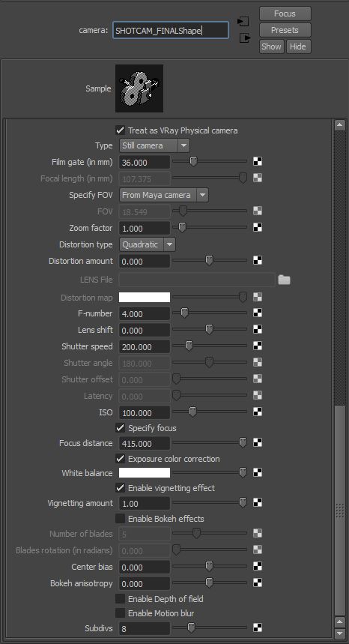349x644 pixels.
Task: Click the map button for Shutter angle
Action: pos(258,363)
